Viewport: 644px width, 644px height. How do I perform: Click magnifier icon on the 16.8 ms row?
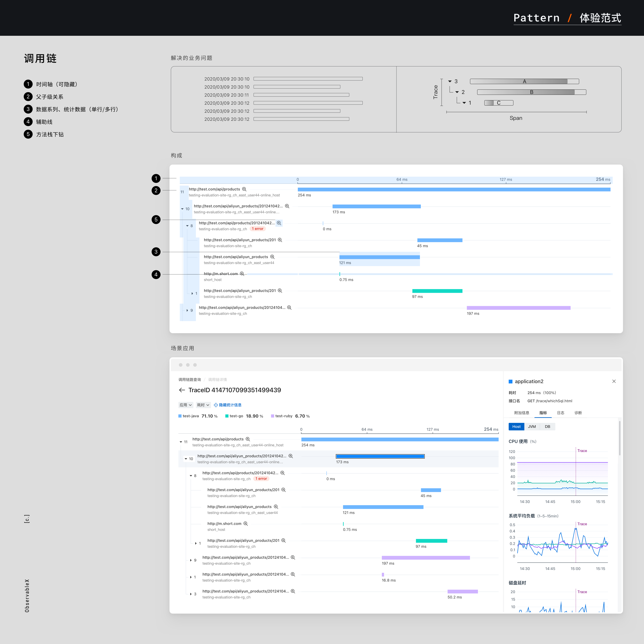coord(293,574)
